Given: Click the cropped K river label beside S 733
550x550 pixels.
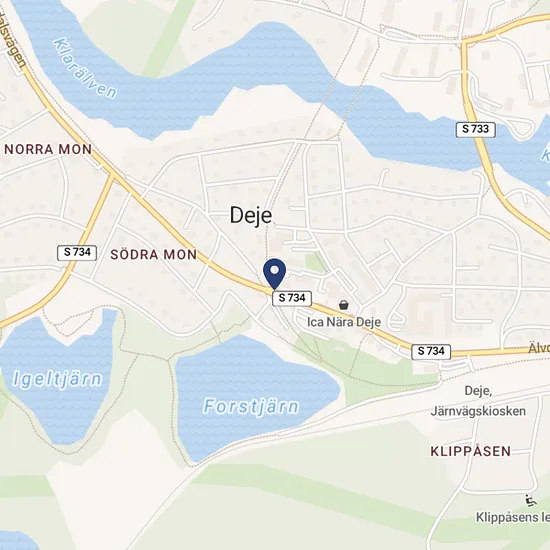Looking at the screenshot, I should click(545, 153).
